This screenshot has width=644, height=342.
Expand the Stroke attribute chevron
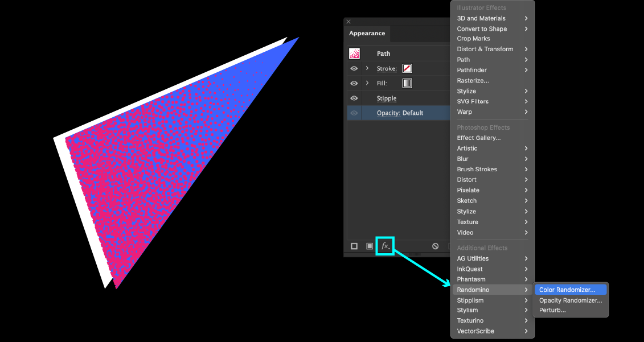[x=367, y=68]
